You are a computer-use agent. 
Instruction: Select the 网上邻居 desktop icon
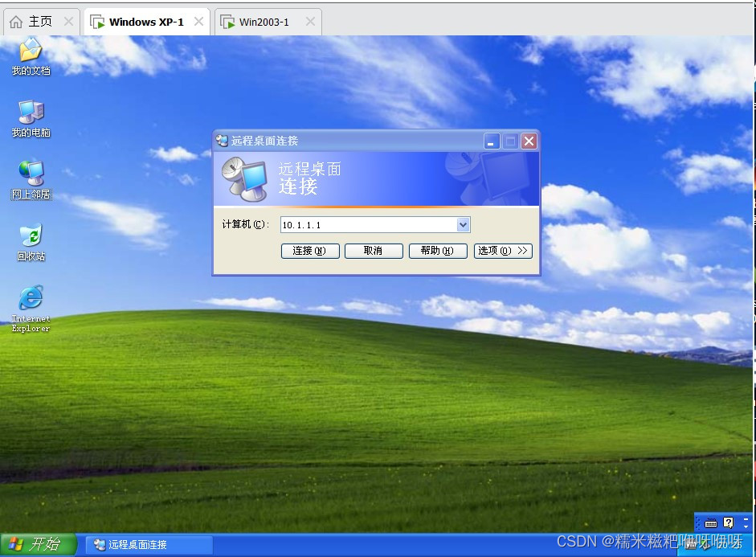pyautogui.click(x=31, y=180)
